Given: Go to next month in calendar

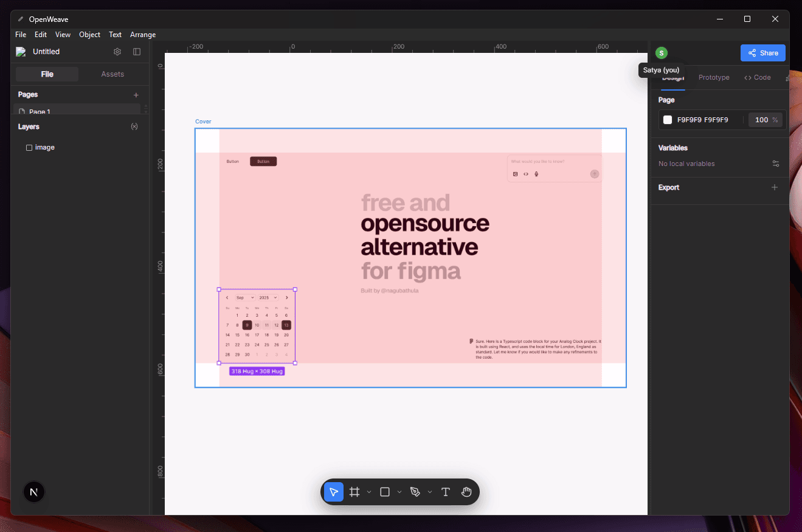Looking at the screenshot, I should point(286,297).
